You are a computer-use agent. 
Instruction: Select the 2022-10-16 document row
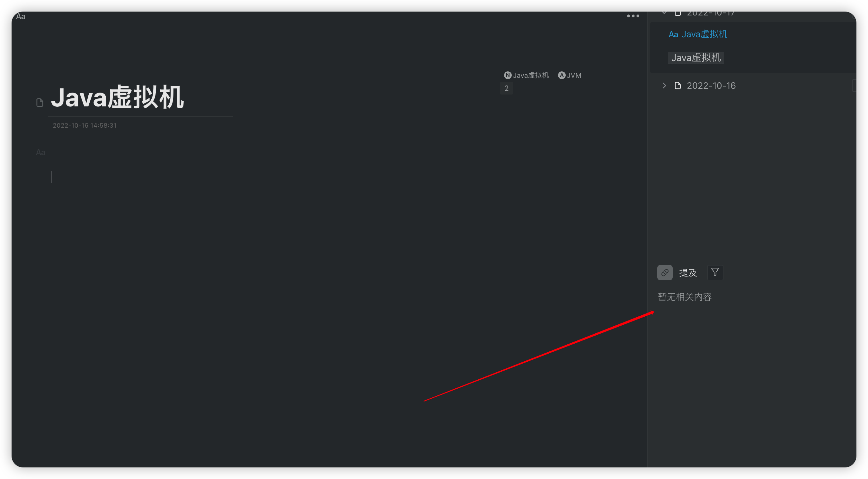(x=711, y=86)
